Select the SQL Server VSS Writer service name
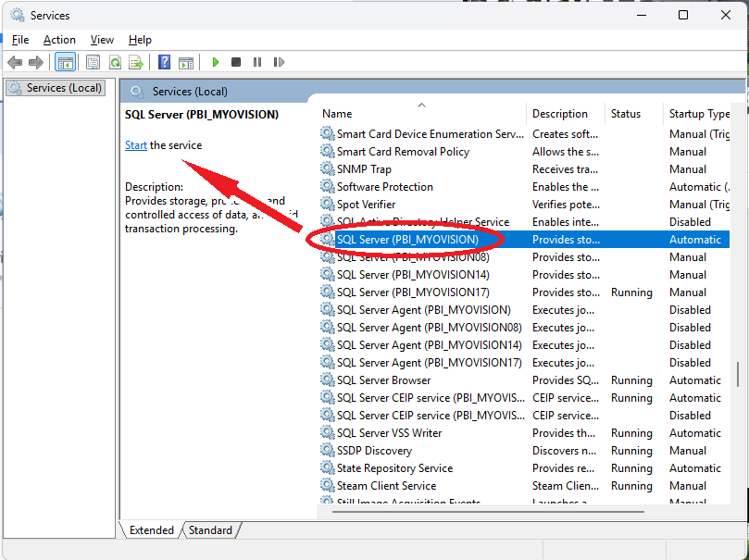This screenshot has width=749, height=560. 389,433
